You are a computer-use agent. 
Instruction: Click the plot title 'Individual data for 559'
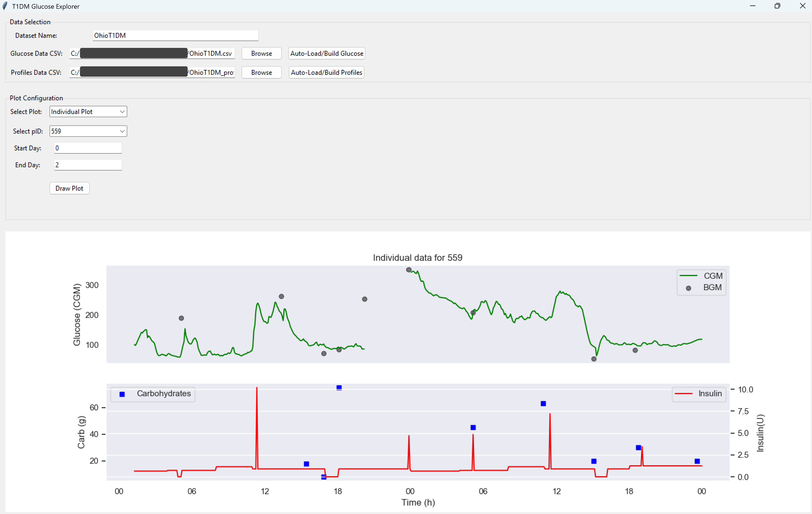tap(417, 258)
